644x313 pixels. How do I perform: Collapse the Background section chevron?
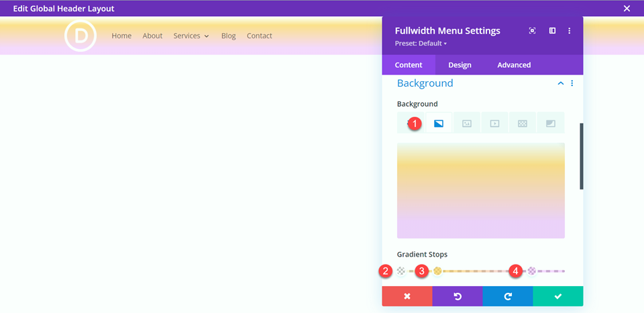[x=561, y=83]
